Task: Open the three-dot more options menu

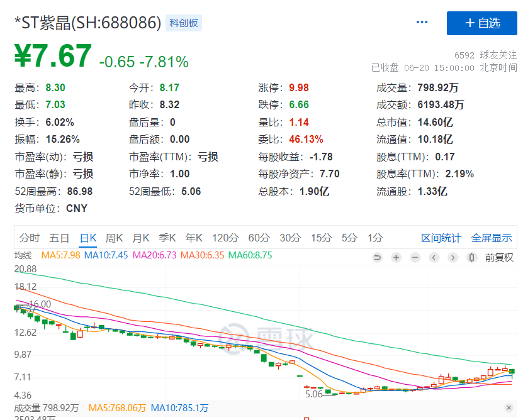Action: tap(422, 23)
